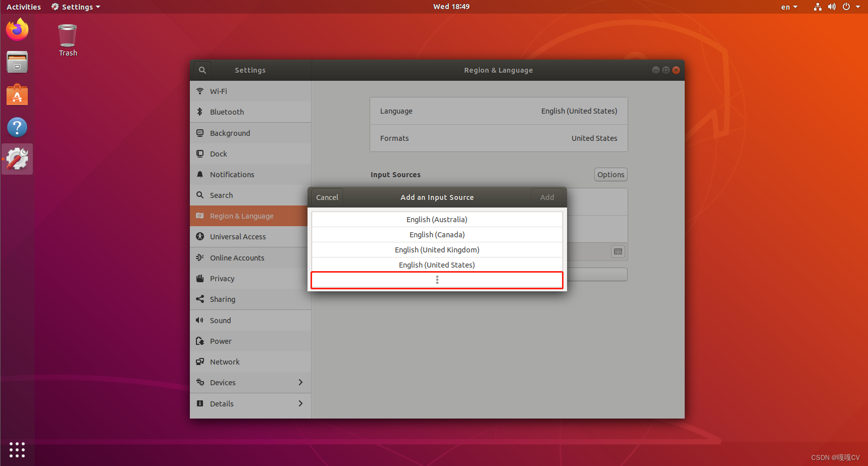Open the Files manager dock icon
868x466 pixels.
[17, 62]
